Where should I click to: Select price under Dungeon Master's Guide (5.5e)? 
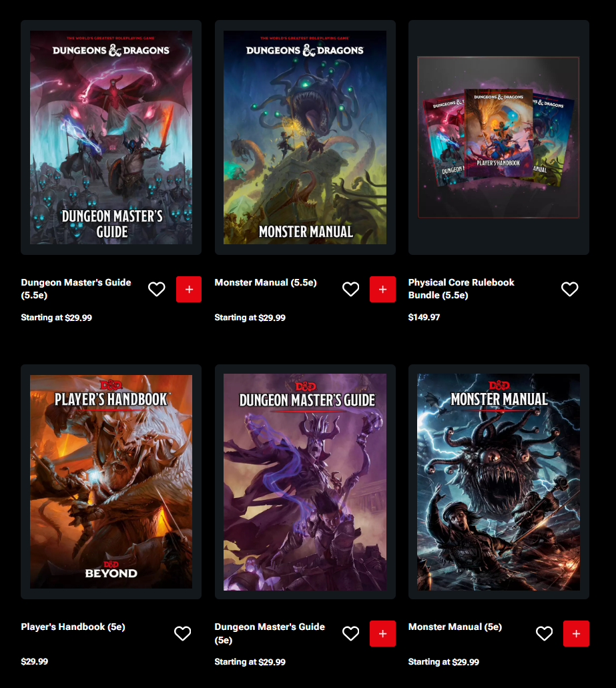tap(57, 318)
